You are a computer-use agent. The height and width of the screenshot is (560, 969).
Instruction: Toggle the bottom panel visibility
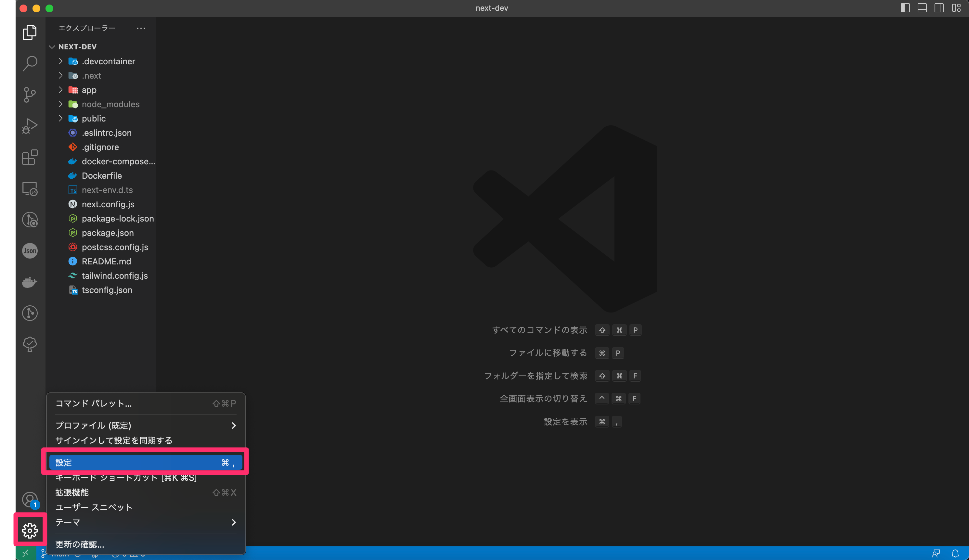pos(922,8)
